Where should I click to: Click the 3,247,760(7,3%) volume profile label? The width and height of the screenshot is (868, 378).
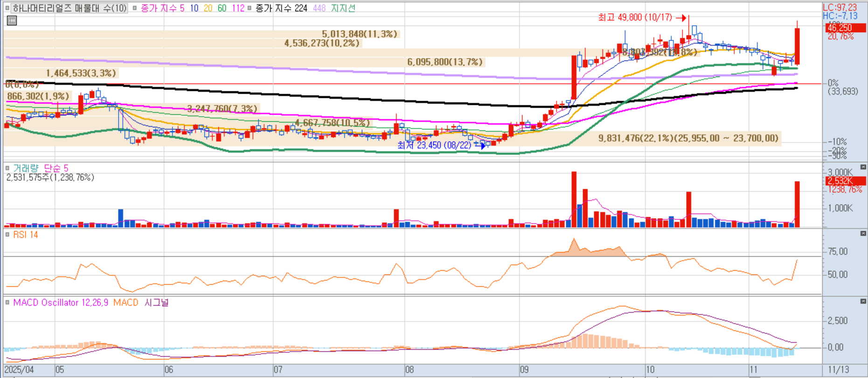(x=222, y=109)
